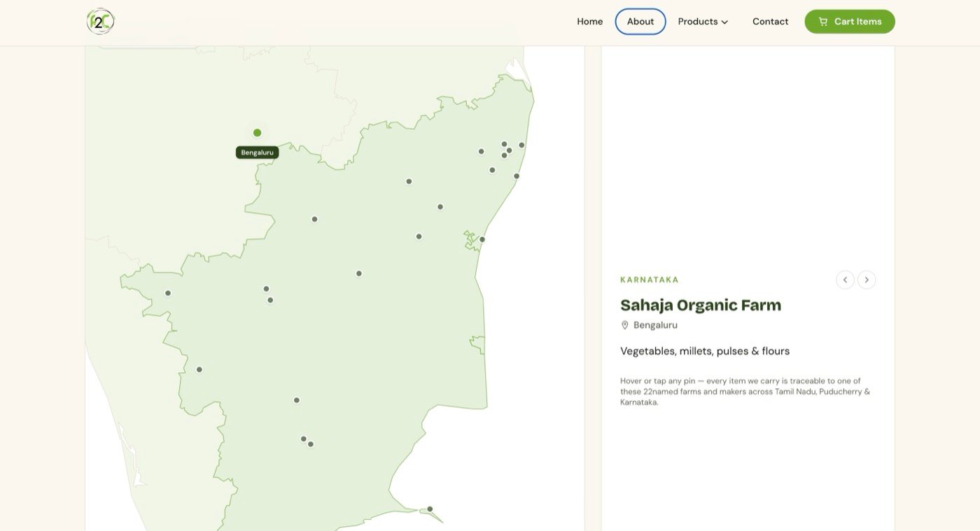This screenshot has width=980, height=531.
Task: Open the Contact page
Action: 770,22
